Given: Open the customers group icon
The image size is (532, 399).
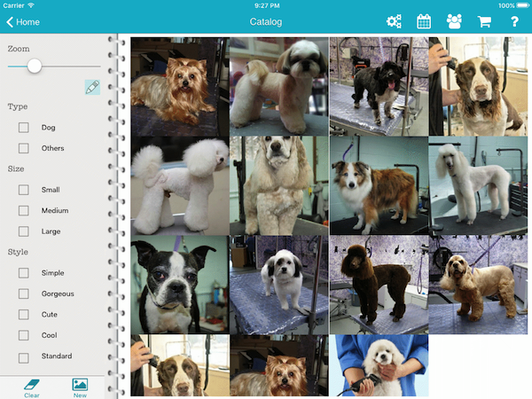Looking at the screenshot, I should [454, 21].
